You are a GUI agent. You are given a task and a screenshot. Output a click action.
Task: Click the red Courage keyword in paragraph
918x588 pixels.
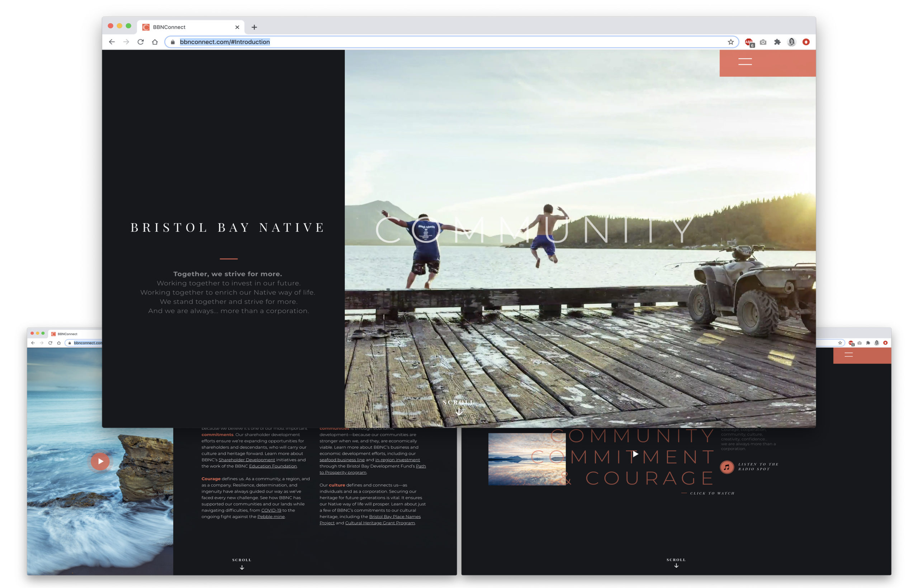point(211,479)
